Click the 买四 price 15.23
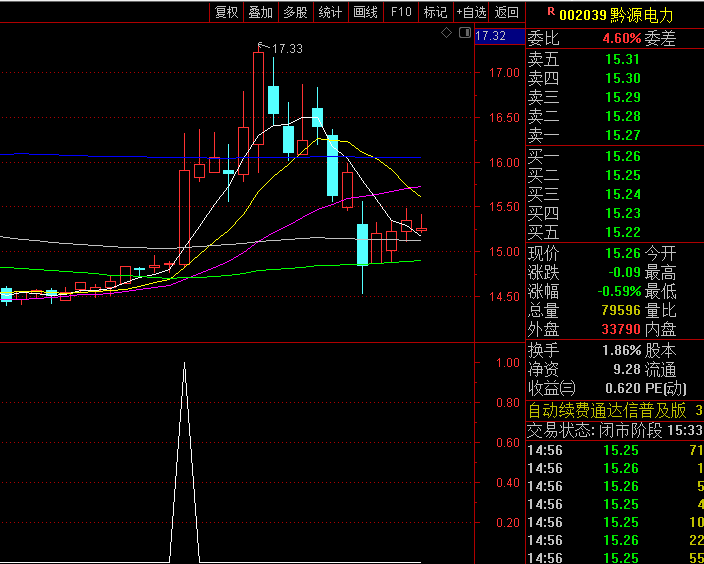 622,213
